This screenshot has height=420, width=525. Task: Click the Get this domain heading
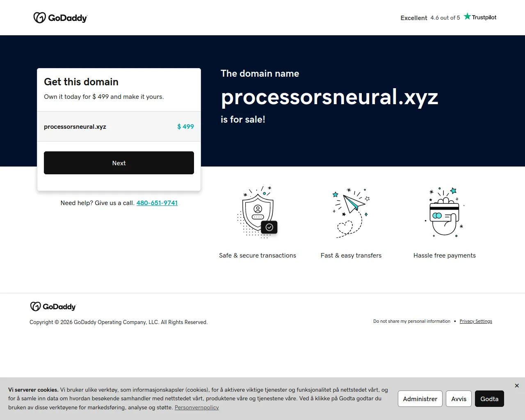pyautogui.click(x=81, y=82)
